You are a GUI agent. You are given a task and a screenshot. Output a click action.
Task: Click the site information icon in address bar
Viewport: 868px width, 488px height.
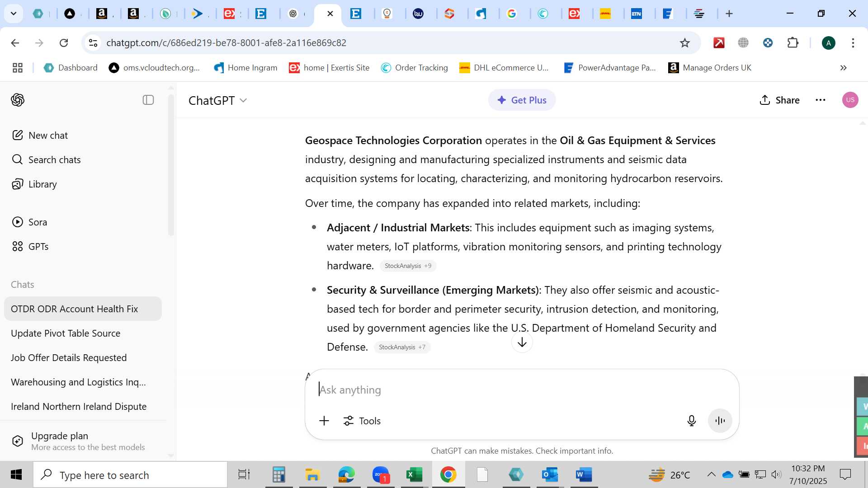[93, 42]
